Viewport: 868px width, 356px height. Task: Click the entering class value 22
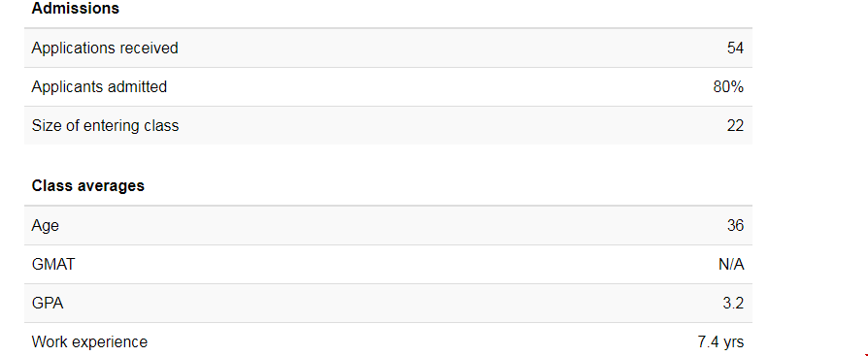(735, 125)
